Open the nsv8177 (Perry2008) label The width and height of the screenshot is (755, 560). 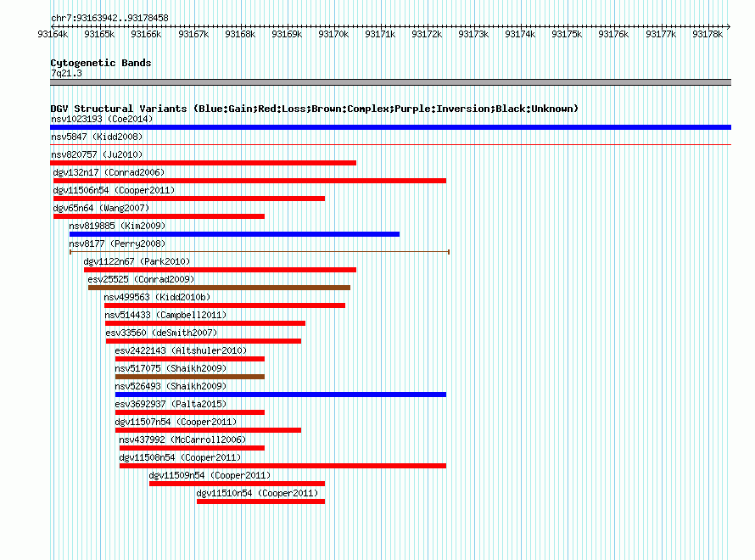(x=117, y=244)
